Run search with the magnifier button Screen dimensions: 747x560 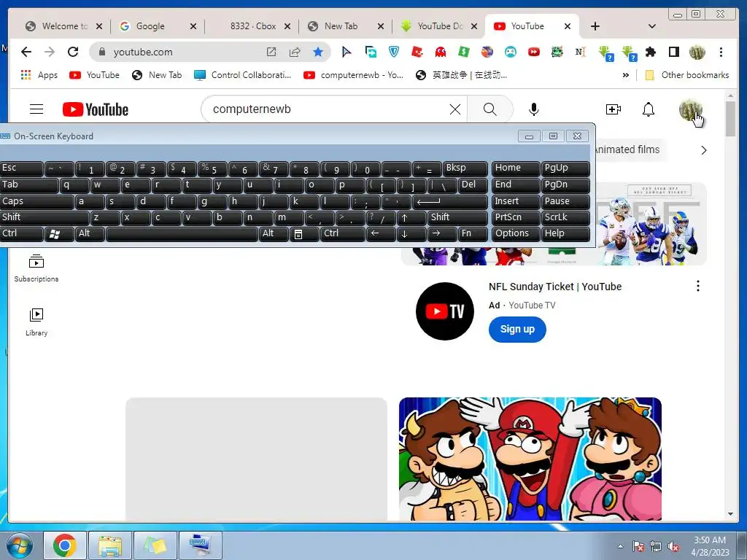point(489,109)
